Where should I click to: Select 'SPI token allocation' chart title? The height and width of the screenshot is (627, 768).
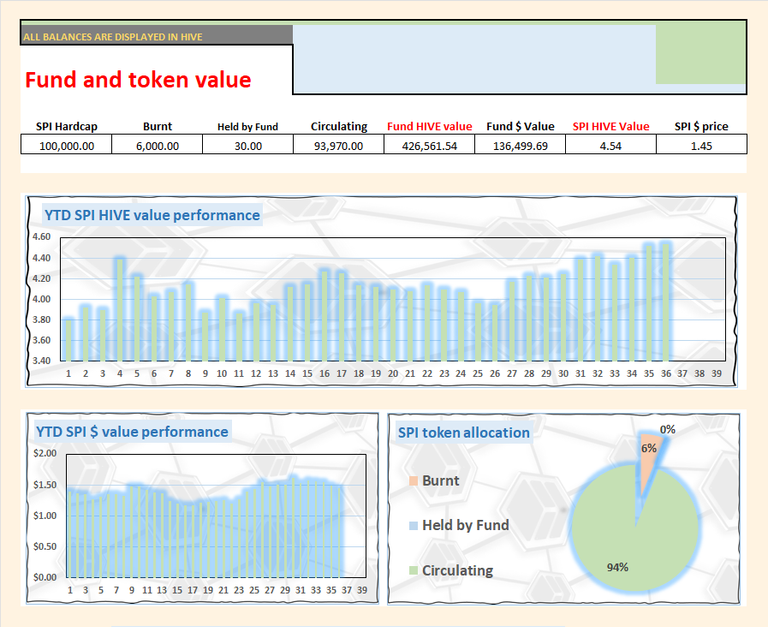pyautogui.click(x=464, y=433)
